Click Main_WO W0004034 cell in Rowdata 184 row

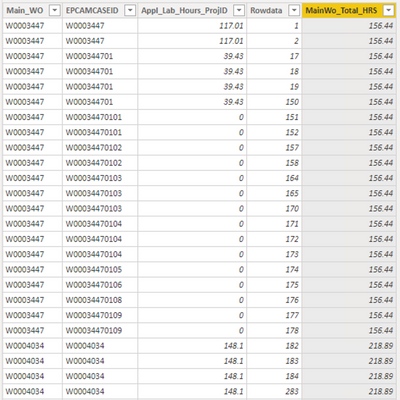coord(33,376)
